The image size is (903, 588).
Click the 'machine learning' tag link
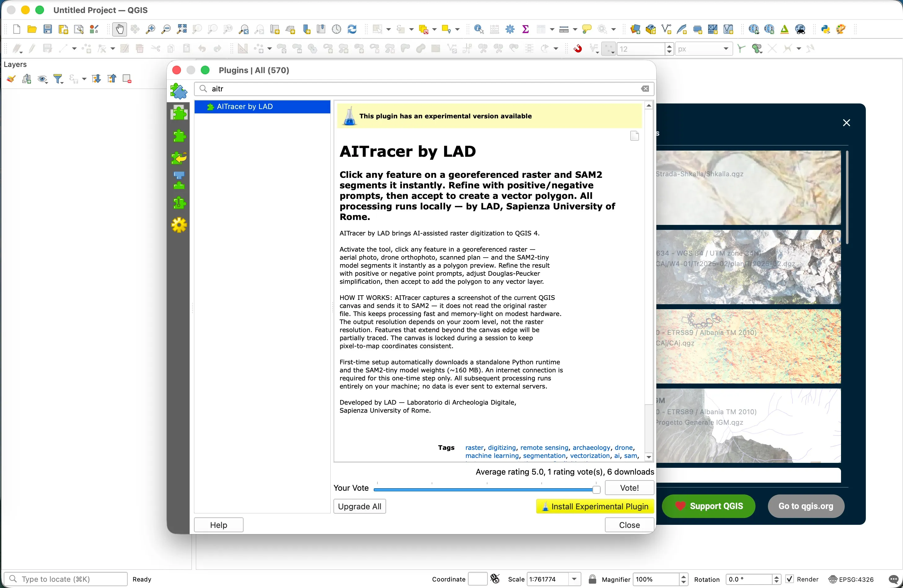[x=492, y=456]
